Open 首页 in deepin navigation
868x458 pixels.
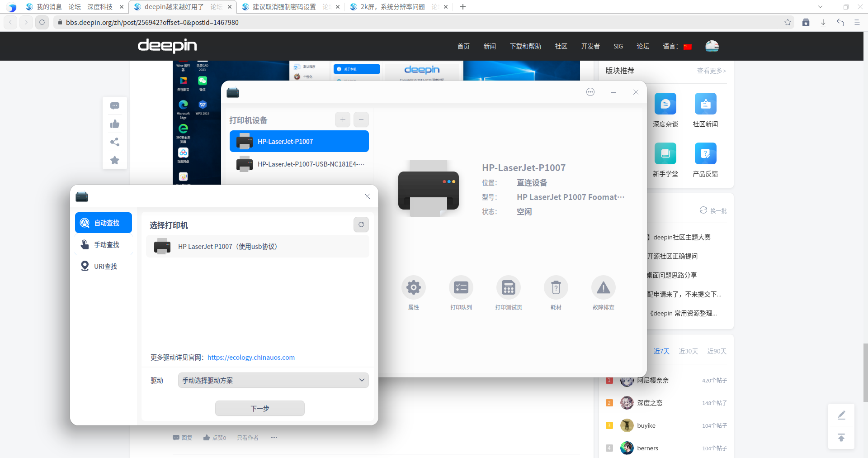(463, 46)
